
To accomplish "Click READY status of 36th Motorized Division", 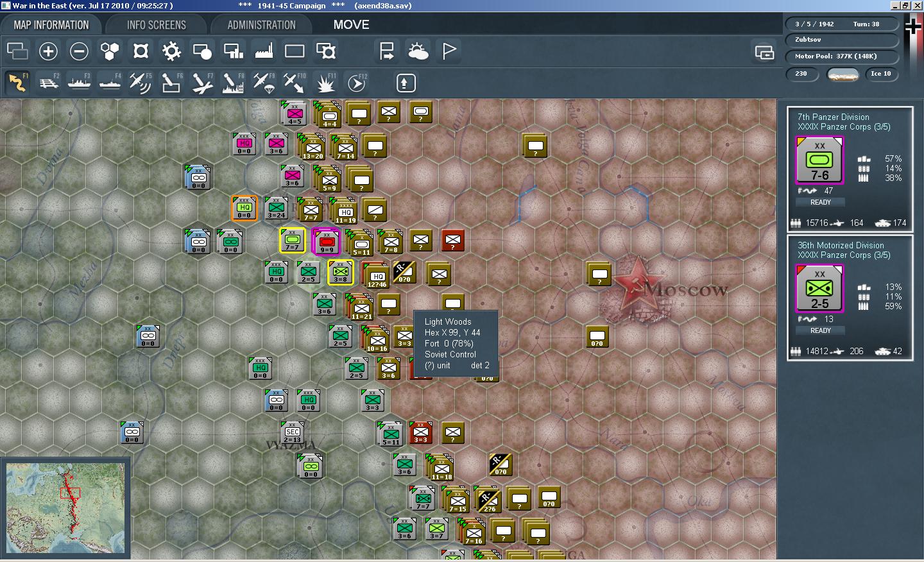I will tap(820, 330).
